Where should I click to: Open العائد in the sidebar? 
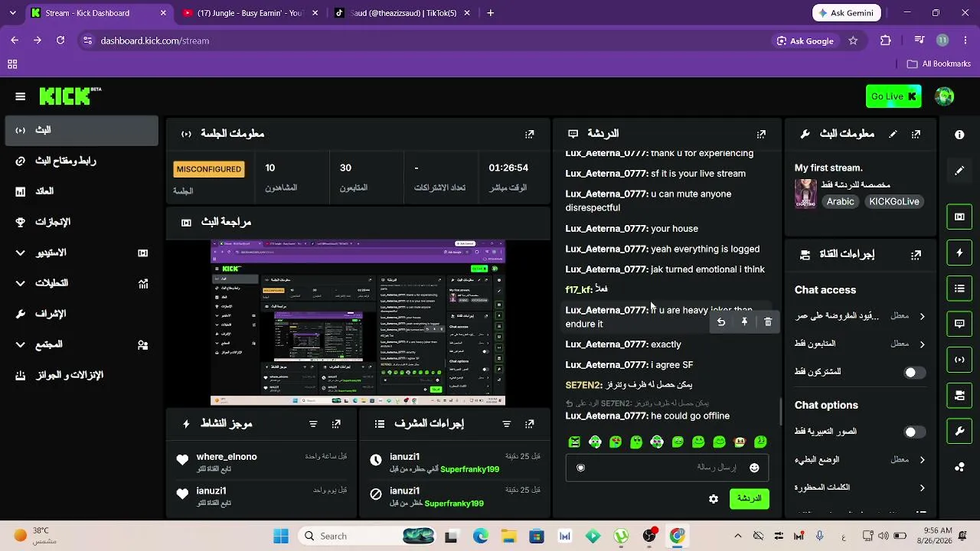coord(81,191)
